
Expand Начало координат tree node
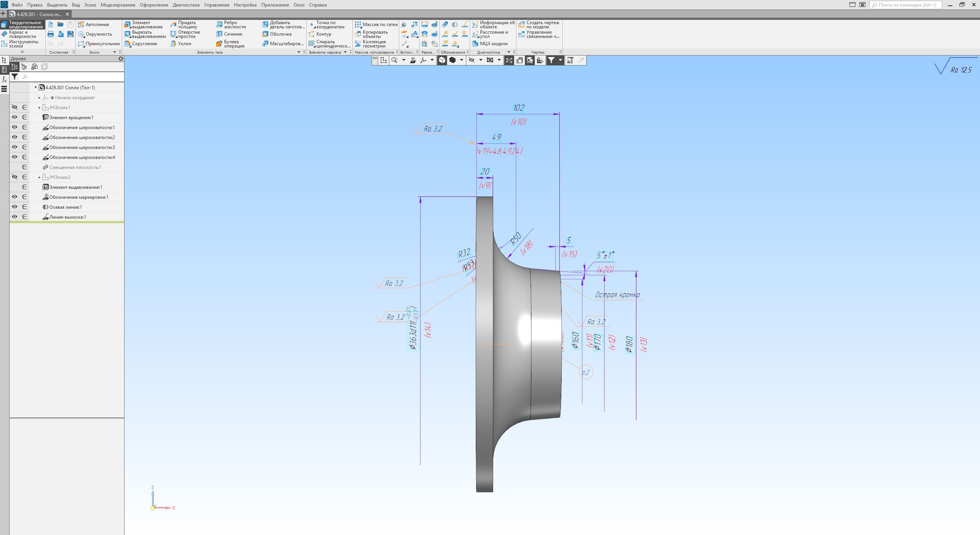(39, 98)
